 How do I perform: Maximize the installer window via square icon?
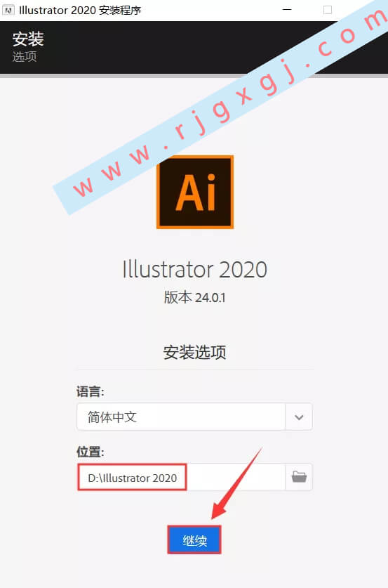click(x=328, y=10)
